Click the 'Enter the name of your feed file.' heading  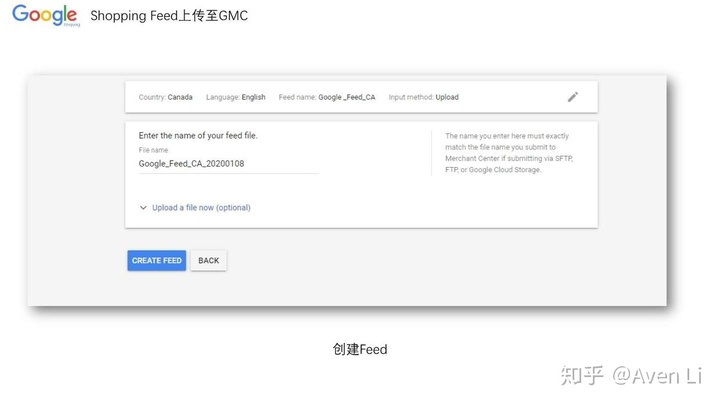pyautogui.click(x=198, y=135)
